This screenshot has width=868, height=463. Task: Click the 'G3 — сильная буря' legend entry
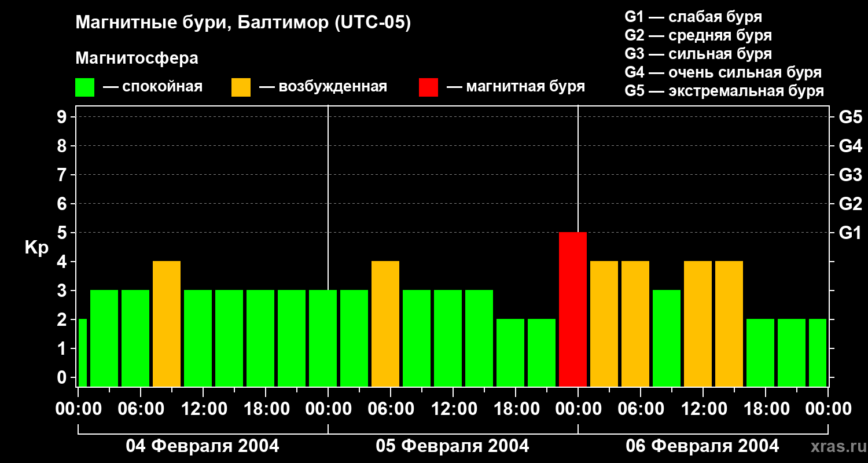(698, 54)
